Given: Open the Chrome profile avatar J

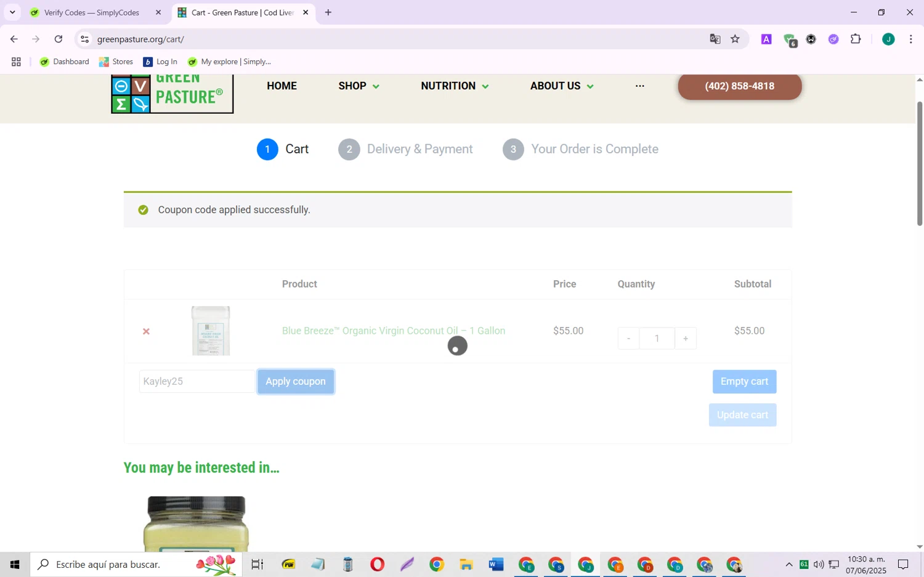Looking at the screenshot, I should click(x=888, y=39).
